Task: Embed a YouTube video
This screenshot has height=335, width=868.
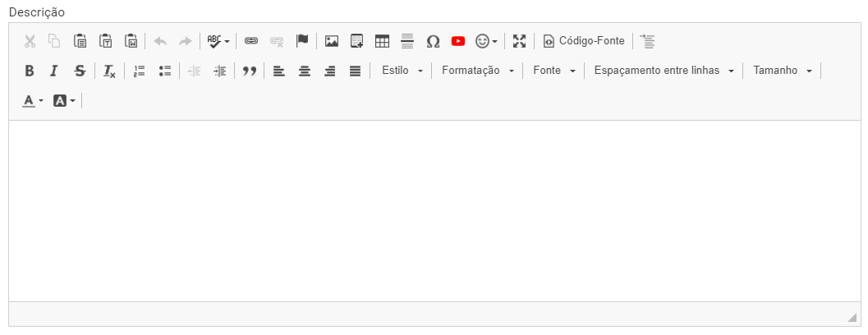Action: (458, 41)
